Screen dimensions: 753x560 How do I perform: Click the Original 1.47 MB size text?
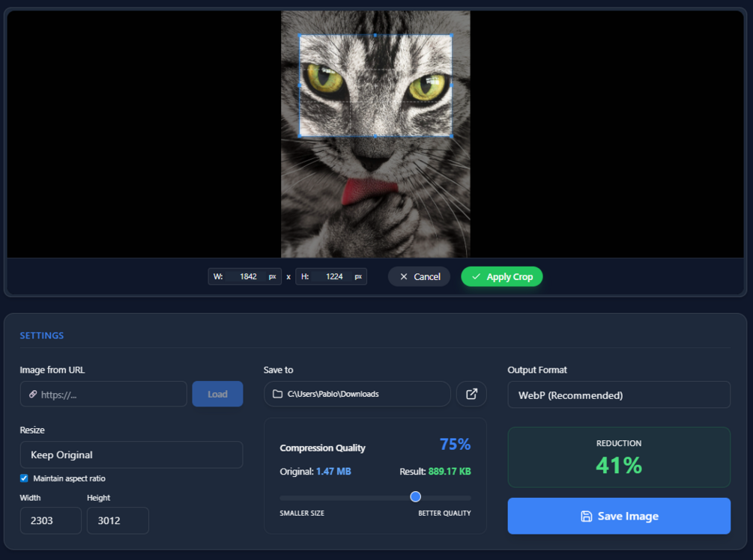pos(315,471)
